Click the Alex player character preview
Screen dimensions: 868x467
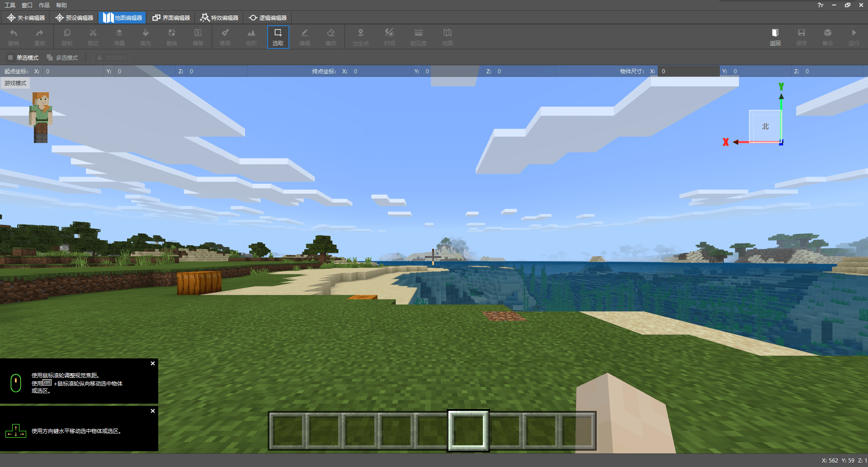click(x=41, y=118)
